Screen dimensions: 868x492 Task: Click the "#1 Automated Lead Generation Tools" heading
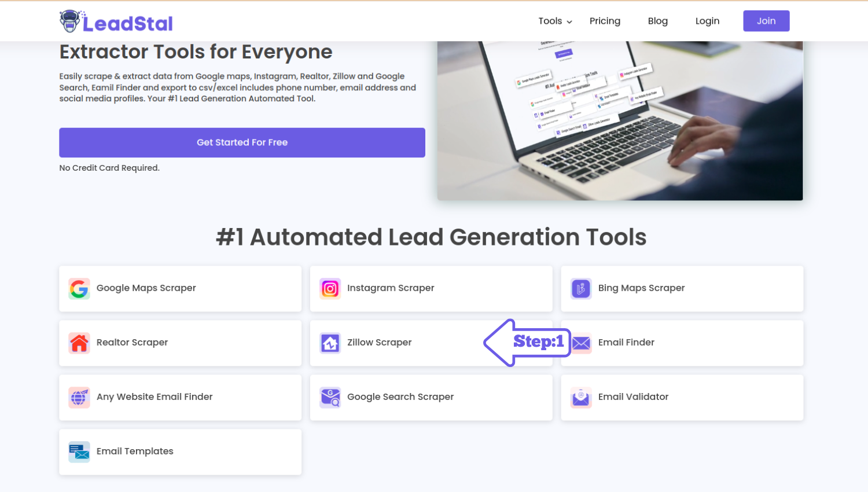click(431, 237)
